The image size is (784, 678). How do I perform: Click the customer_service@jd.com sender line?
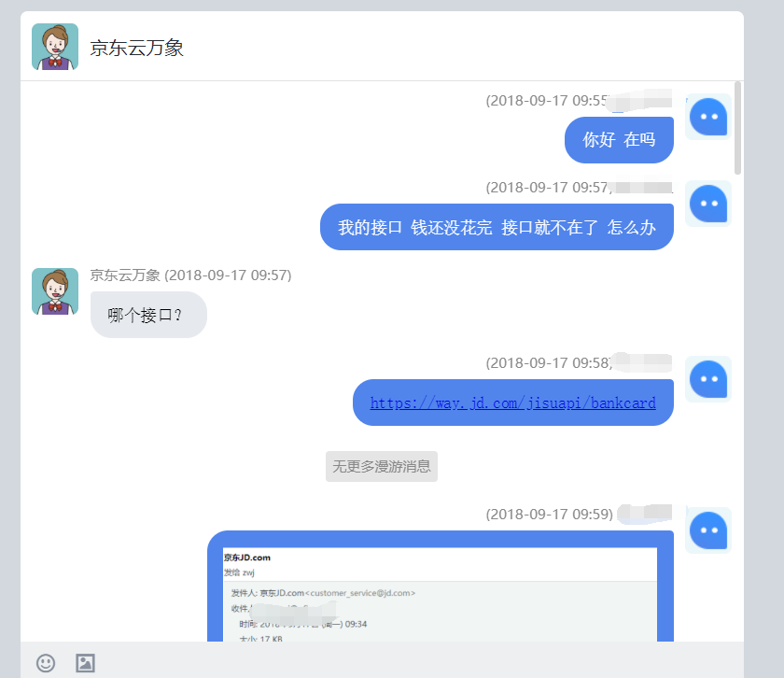[323, 593]
